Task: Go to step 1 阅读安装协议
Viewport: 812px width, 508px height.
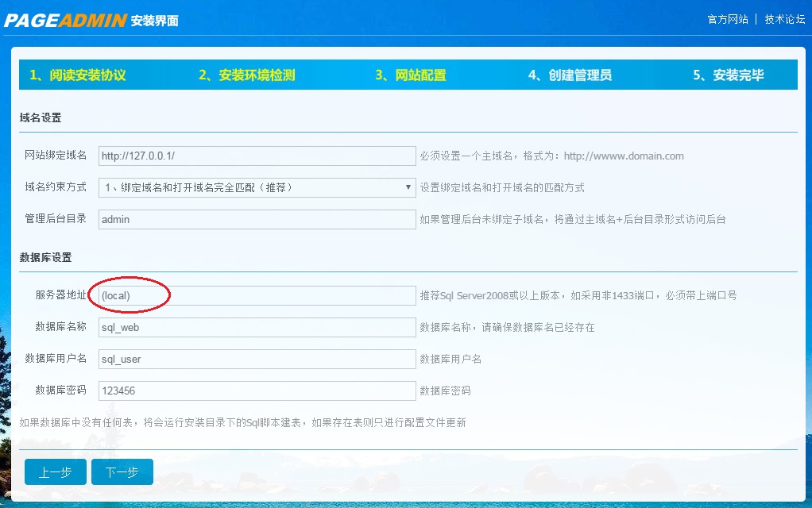Action: tap(78, 75)
